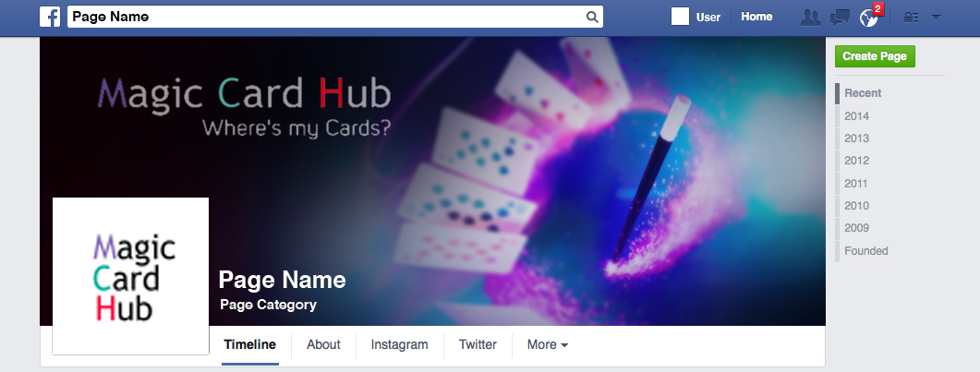
Task: Click the user avatar square
Action: pos(680,17)
